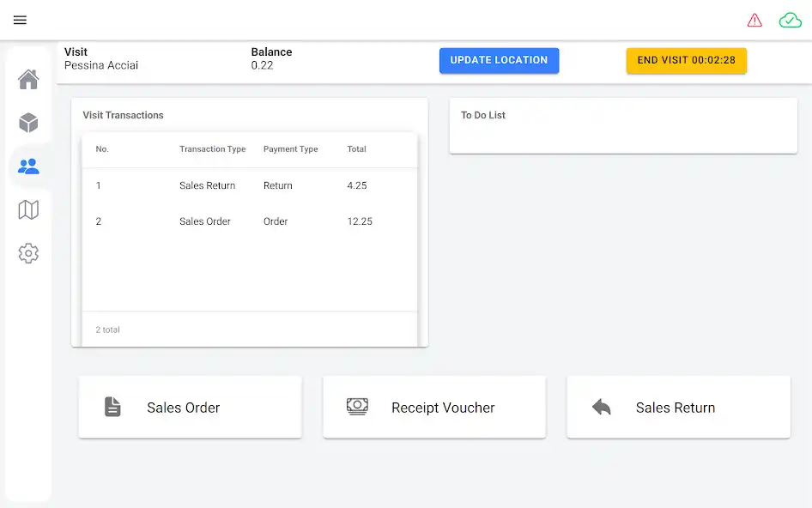Click the green cloud sync icon
This screenshot has height=508, width=812.
(790, 20)
